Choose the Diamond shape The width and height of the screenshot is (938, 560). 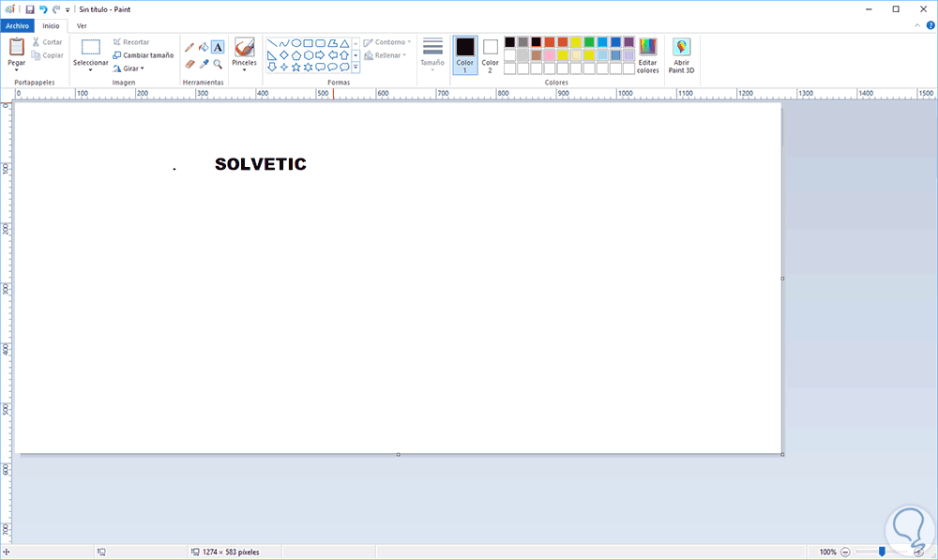(283, 55)
